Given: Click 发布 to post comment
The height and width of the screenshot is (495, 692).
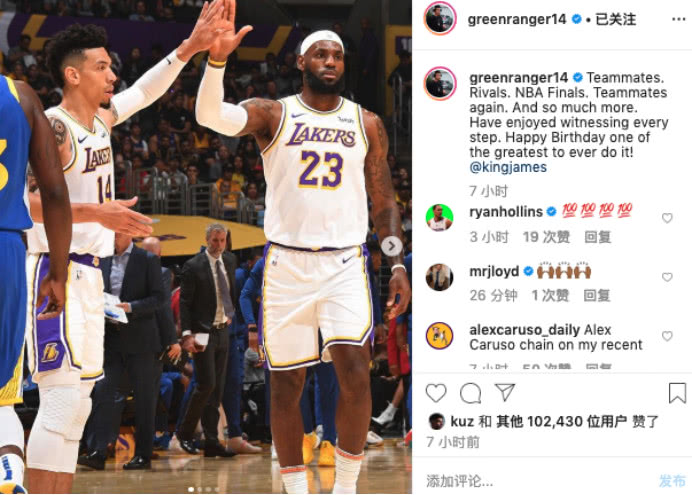Looking at the screenshot, I should coord(673,481).
